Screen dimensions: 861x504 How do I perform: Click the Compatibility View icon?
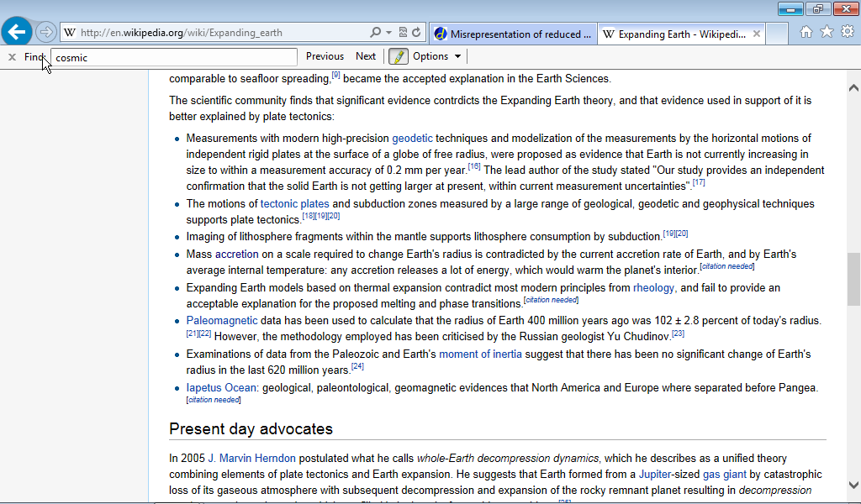(403, 33)
